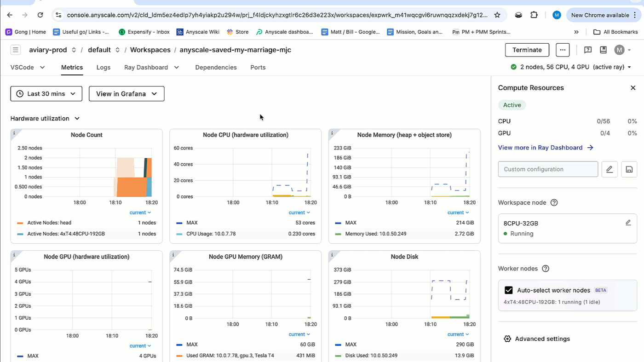Image resolution: width=644 pixels, height=362 pixels.
Task: Open Chrome extensions puzzle icon
Action: 534,15
